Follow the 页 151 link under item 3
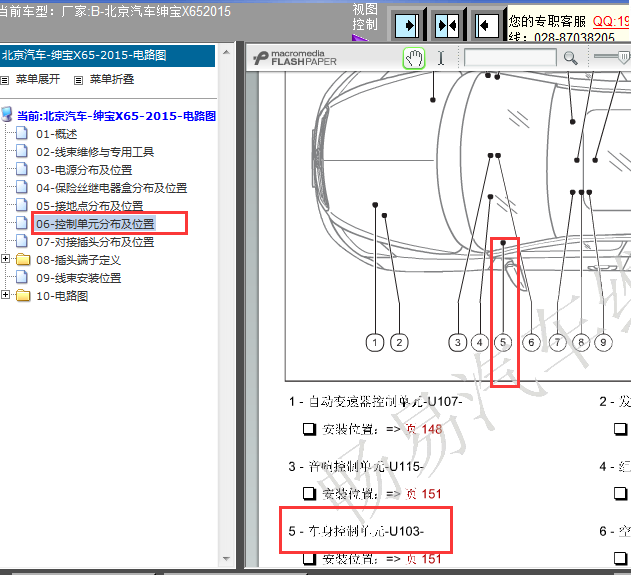Image resolution: width=631 pixels, height=575 pixels. 424,494
